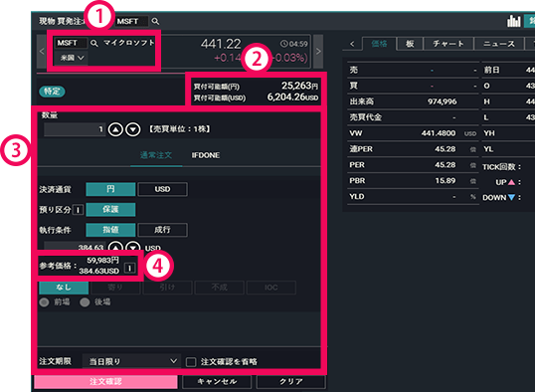535x392 pixels.
Task: Click the 連PER value 45.28
Action: point(446,149)
